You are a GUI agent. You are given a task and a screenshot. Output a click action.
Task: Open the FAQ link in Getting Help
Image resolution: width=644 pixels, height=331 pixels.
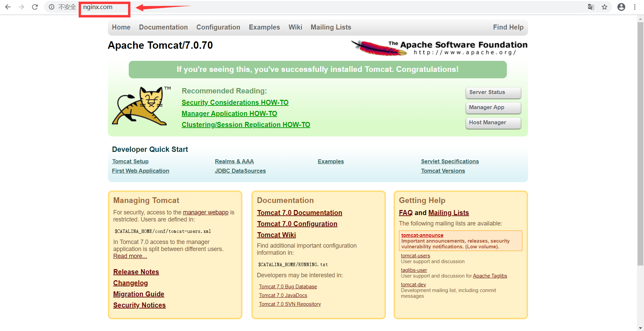coord(406,213)
